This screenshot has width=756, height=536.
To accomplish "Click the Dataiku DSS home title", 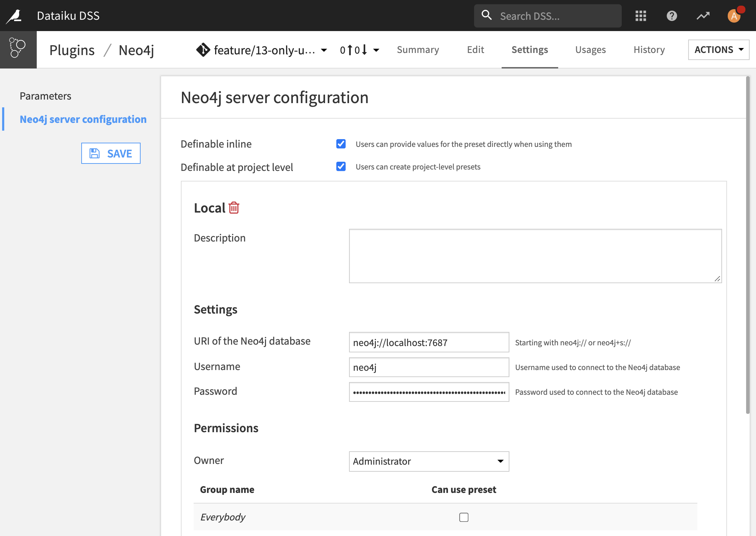I will pos(68,16).
